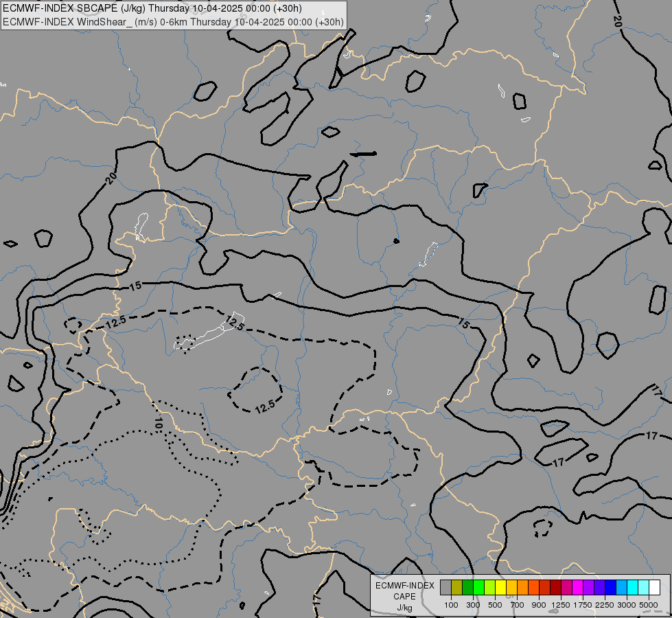Select the sky blue legend swatch

[621, 588]
